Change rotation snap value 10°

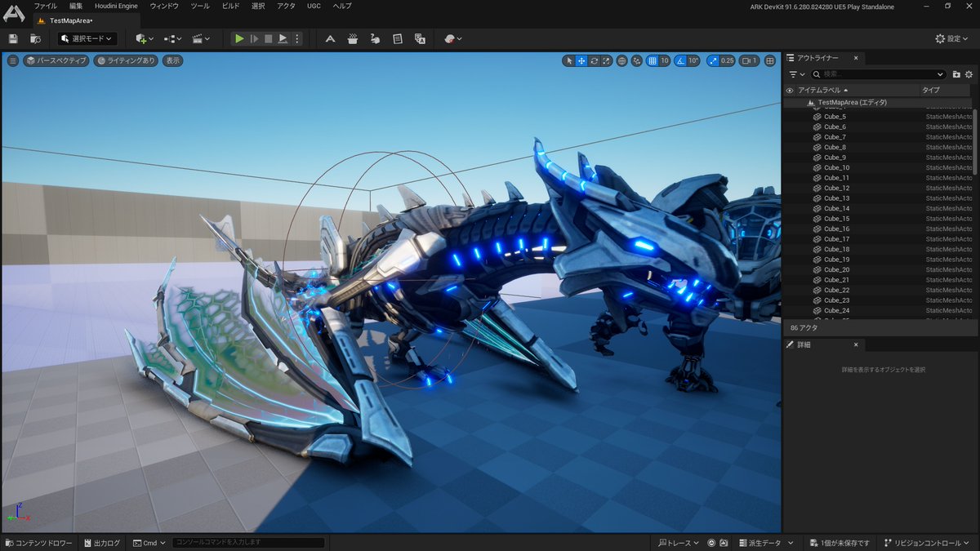(x=693, y=60)
